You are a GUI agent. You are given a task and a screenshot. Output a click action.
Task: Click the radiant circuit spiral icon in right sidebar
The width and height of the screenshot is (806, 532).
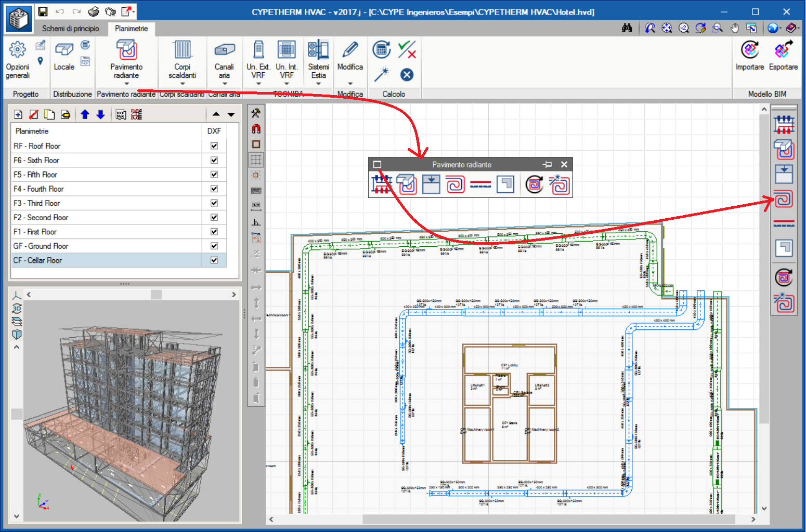tap(784, 198)
